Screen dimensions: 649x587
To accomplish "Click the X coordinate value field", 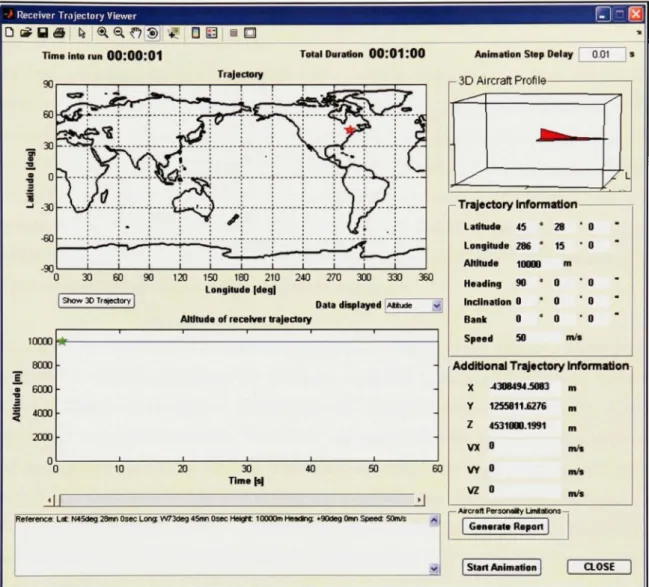I will pyautogui.click(x=524, y=387).
